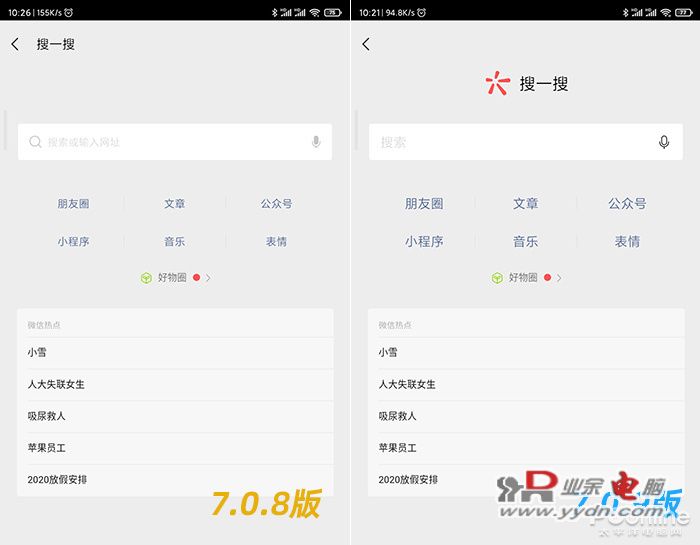This screenshot has width=700, height=545.
Task: Tap Bluetooth icon in right status bar
Action: [x=625, y=12]
